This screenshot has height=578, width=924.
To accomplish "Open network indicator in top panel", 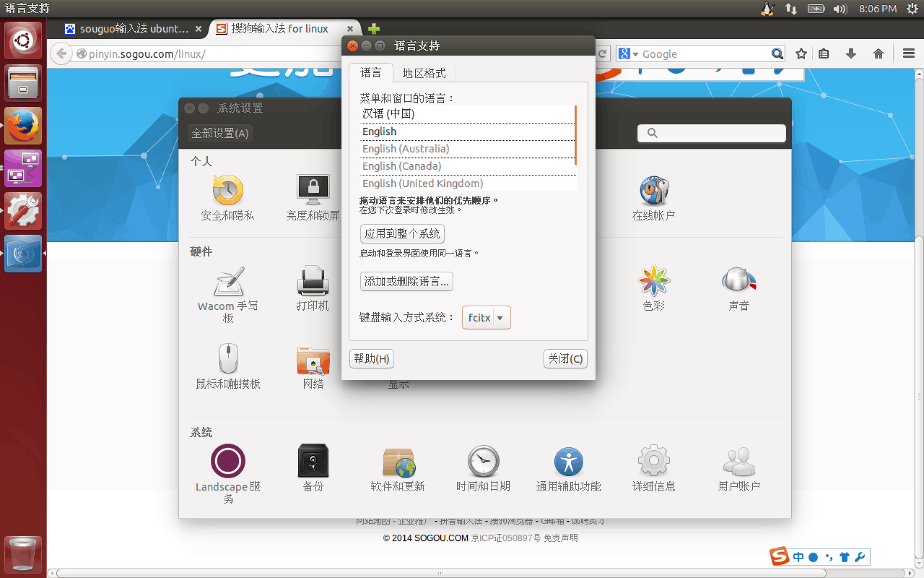I will tap(791, 9).
